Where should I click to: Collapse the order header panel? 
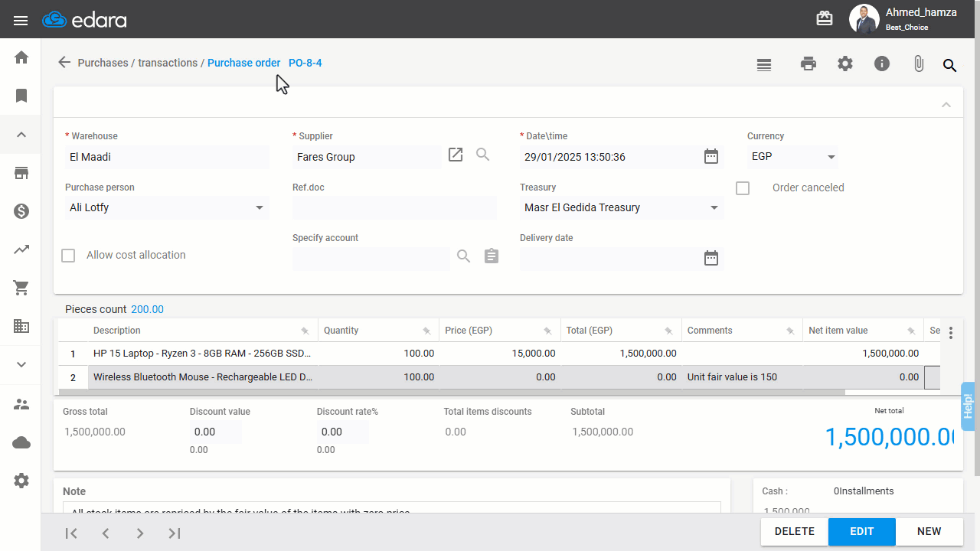click(946, 105)
